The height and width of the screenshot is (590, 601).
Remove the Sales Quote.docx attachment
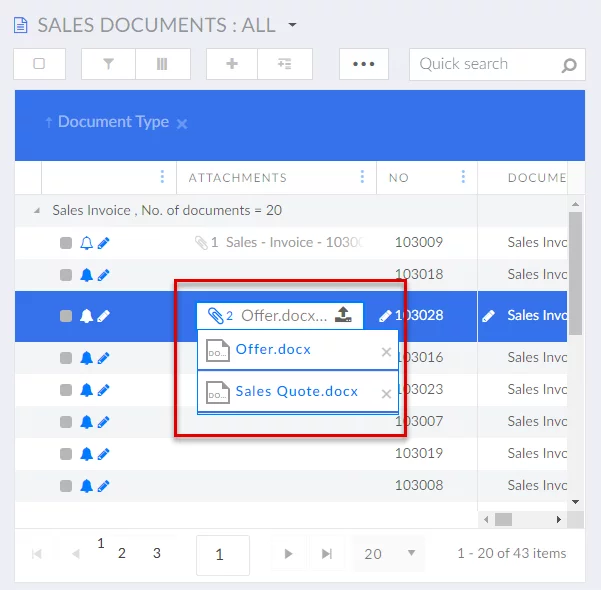pyautogui.click(x=386, y=393)
